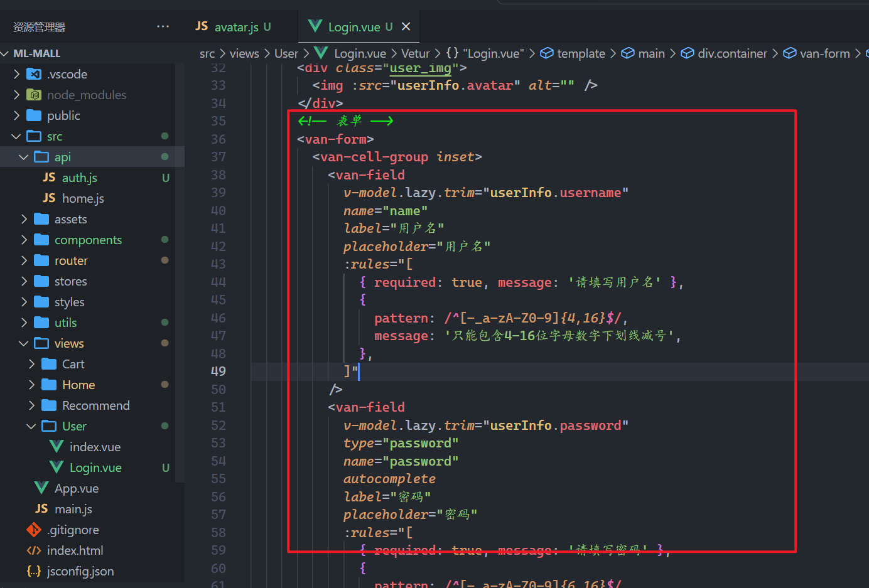Click the Vue icon beside index.vue

coord(57,447)
